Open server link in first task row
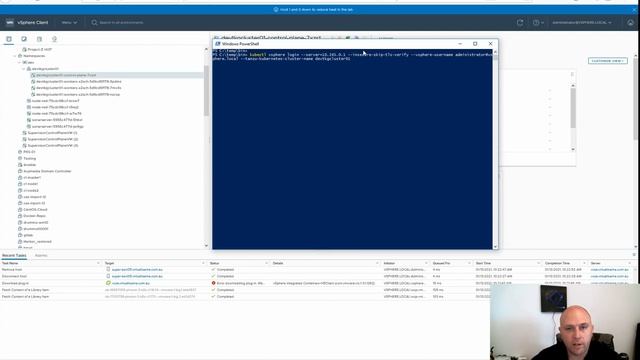Image resolution: width=640 pixels, height=360 pixels. (x=609, y=270)
